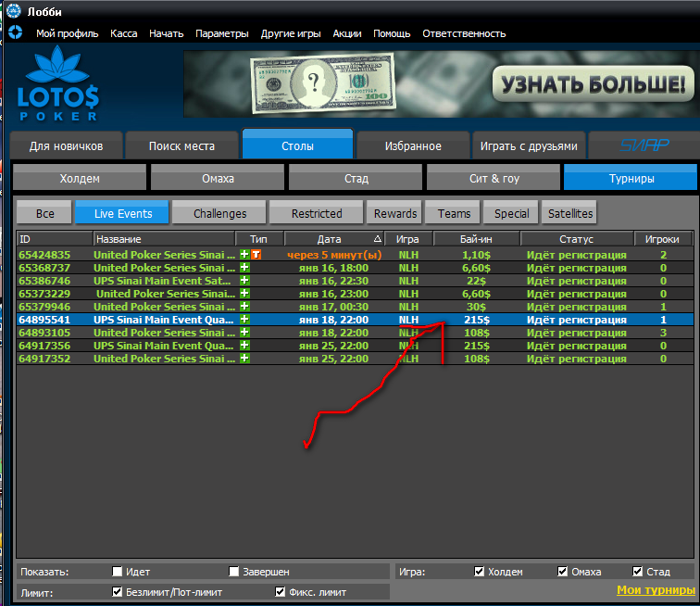Viewport: 700px width, 606px height.
Task: Uncheck the Фикс. лимит checkbox
Action: (280, 592)
